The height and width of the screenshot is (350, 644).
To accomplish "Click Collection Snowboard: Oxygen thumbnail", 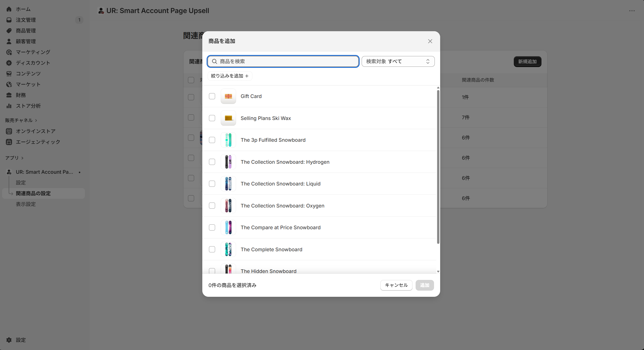I will (x=228, y=206).
